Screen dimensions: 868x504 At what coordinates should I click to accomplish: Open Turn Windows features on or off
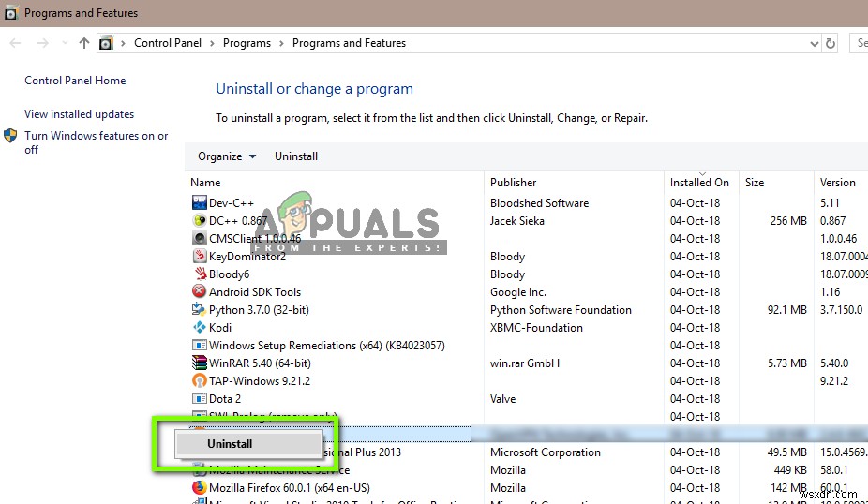coord(97,142)
